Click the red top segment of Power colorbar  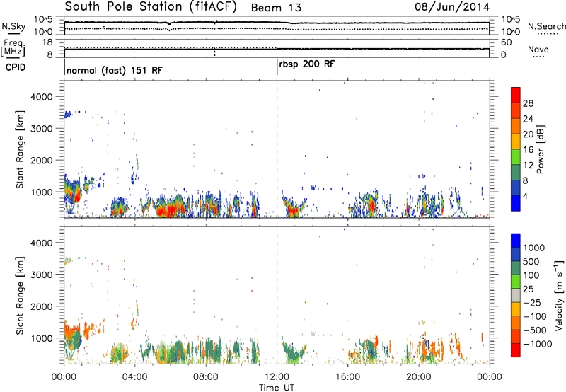[x=516, y=95]
